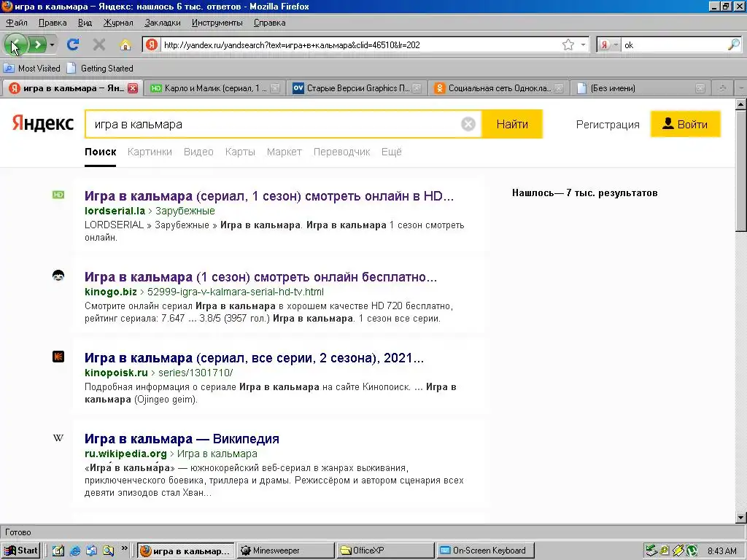Open the Регистрация link
The height and width of the screenshot is (560, 747).
click(608, 125)
